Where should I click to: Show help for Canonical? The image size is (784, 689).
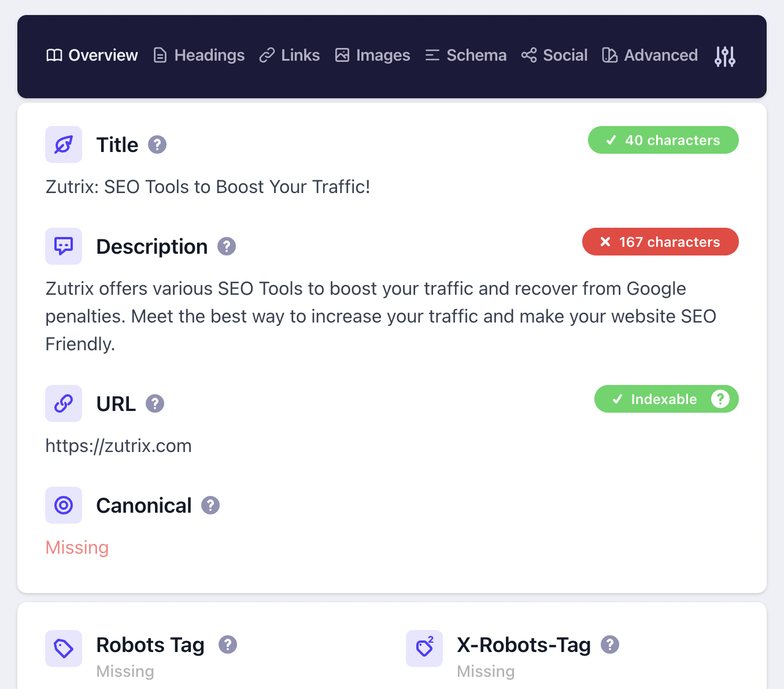[210, 505]
